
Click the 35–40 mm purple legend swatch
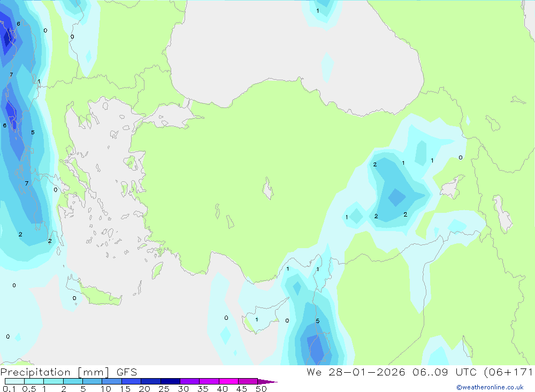(209, 381)
